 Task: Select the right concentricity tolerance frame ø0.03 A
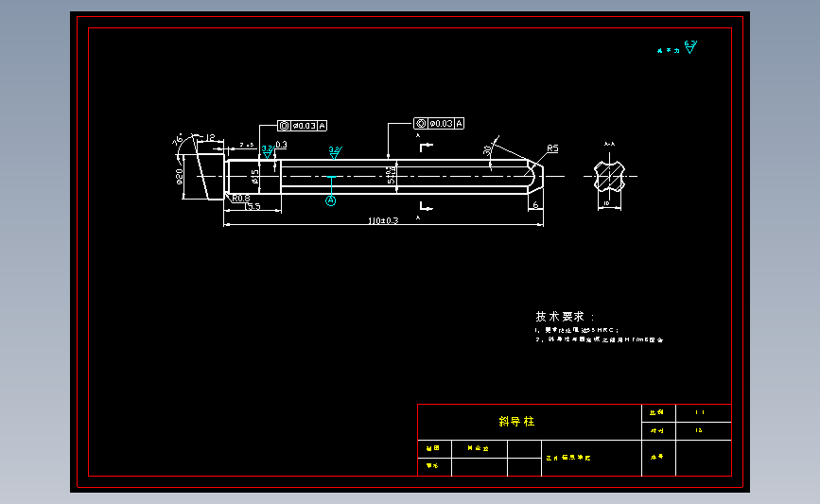tap(439, 123)
